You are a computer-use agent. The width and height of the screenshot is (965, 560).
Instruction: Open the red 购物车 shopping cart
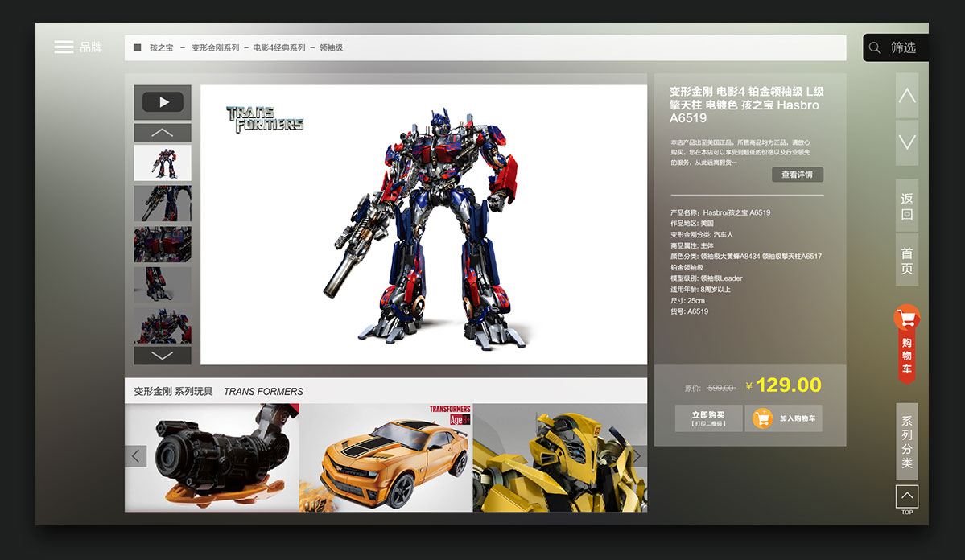click(906, 344)
